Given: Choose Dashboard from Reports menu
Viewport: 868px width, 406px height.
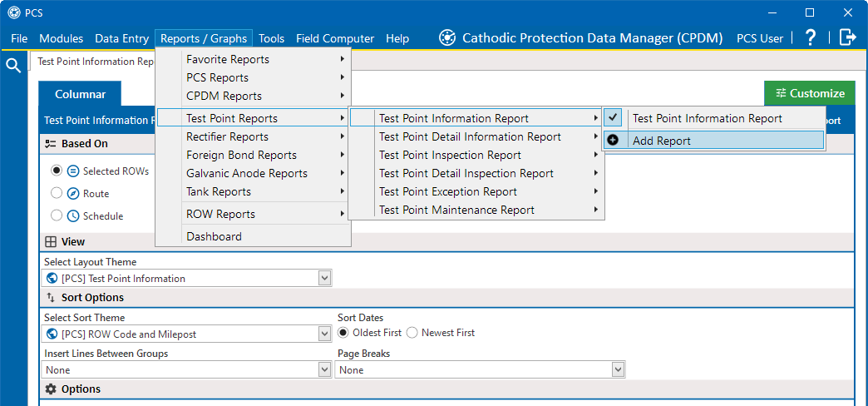Looking at the screenshot, I should [x=253, y=236].
